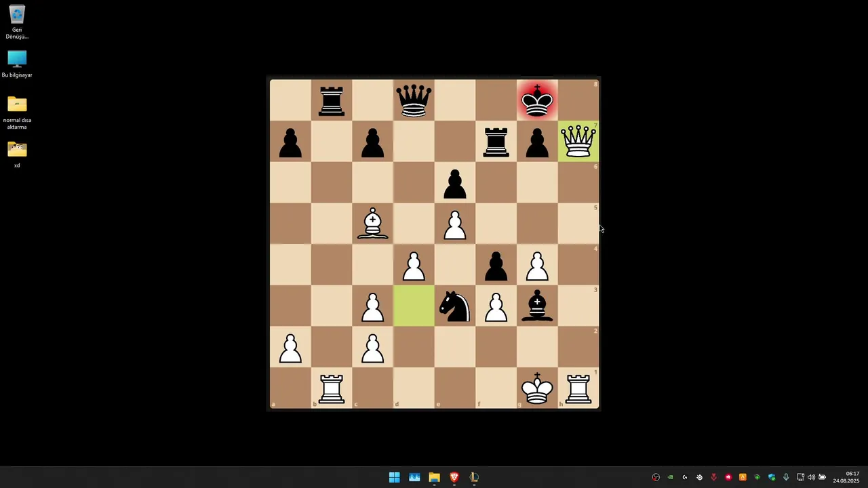Click the empty f8 square beside the king
Viewport: 868px width, 488px height.
(496, 100)
